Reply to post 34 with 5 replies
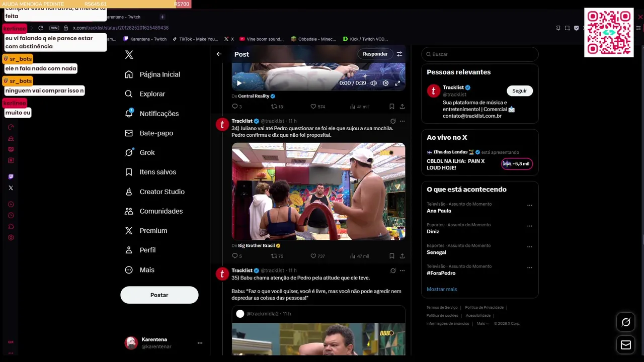 point(236,256)
